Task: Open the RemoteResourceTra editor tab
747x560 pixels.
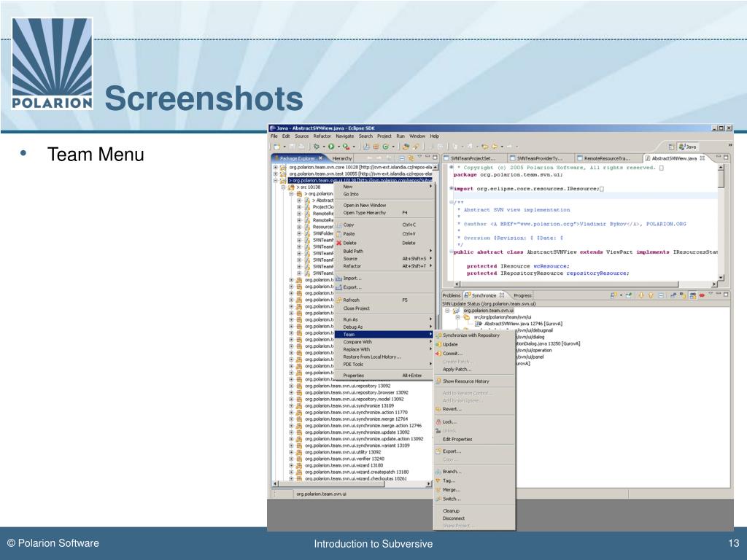Action: [x=606, y=158]
